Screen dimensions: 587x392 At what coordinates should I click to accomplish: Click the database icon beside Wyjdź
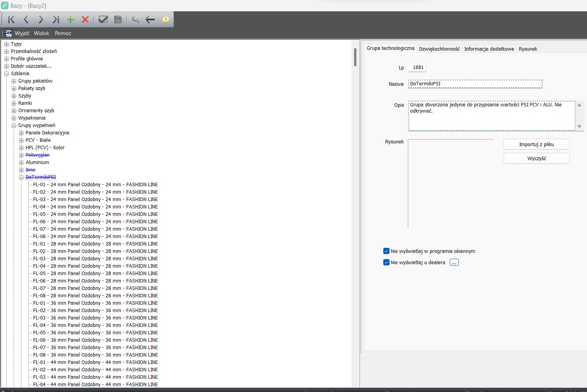pyautogui.click(x=8, y=33)
